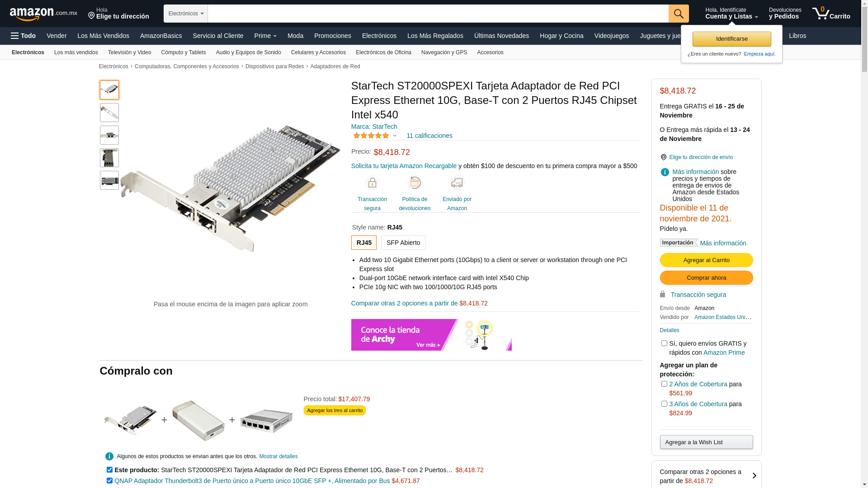This screenshot has width=868, height=488.
Task: Select the second product thumbnail image
Action: [109, 113]
